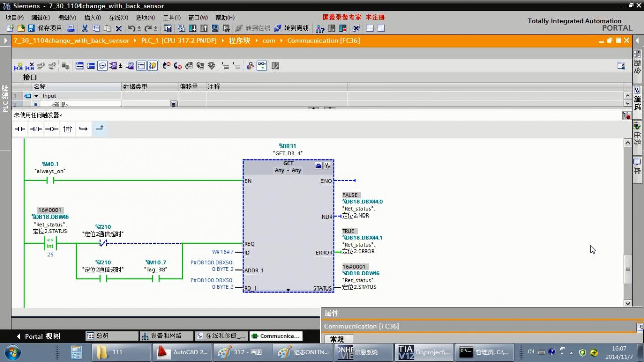Expand the left project tree panel arrow
644x362 pixels.
click(6, 41)
